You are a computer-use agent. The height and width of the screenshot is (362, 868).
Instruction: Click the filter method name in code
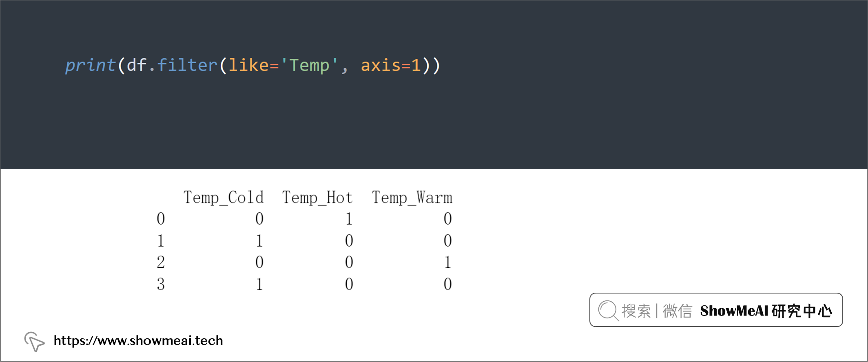point(187,65)
